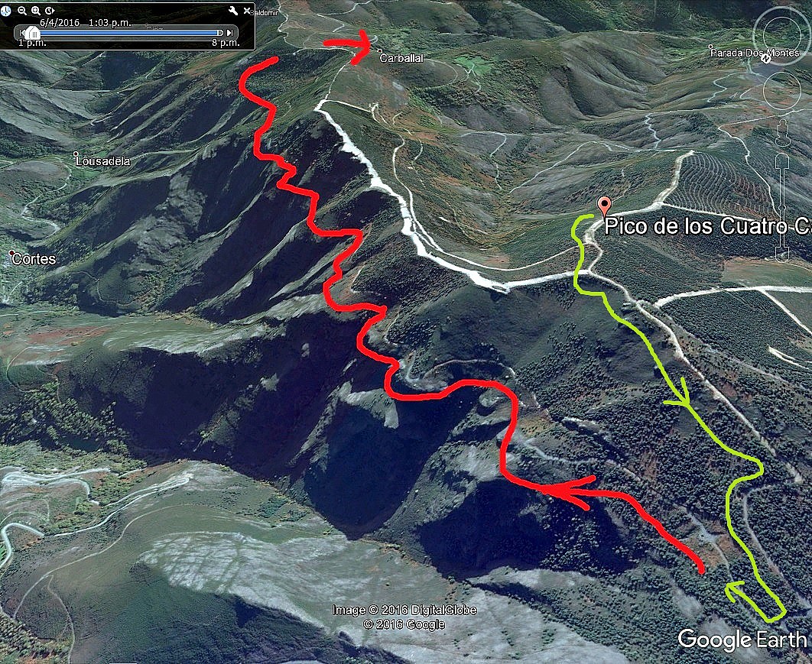812x664 pixels.
Task: Click zoom-out end of navigation zoom slider
Action: pyautogui.click(x=782, y=254)
